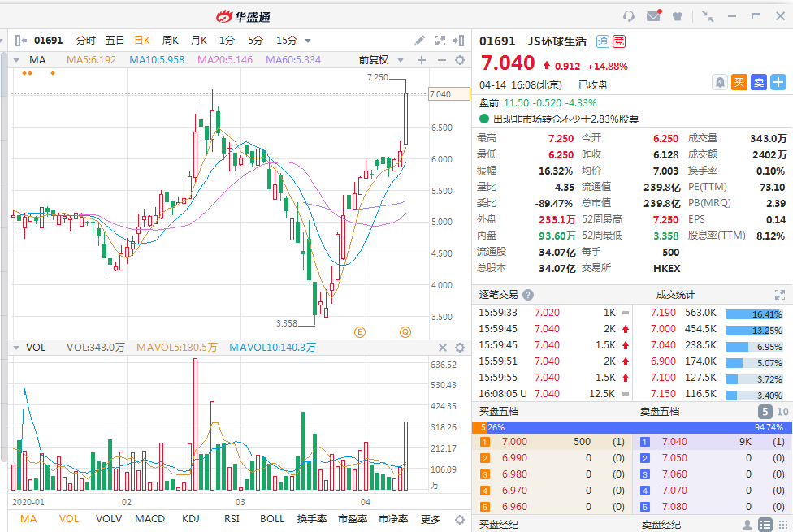Switch to 五日 five-day chart tab
The width and height of the screenshot is (793, 532).
(115, 41)
